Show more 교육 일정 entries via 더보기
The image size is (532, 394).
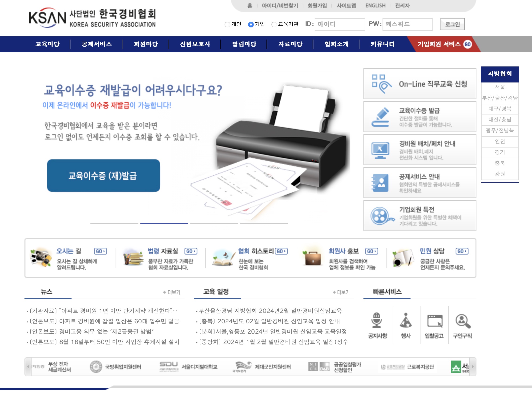(x=341, y=292)
